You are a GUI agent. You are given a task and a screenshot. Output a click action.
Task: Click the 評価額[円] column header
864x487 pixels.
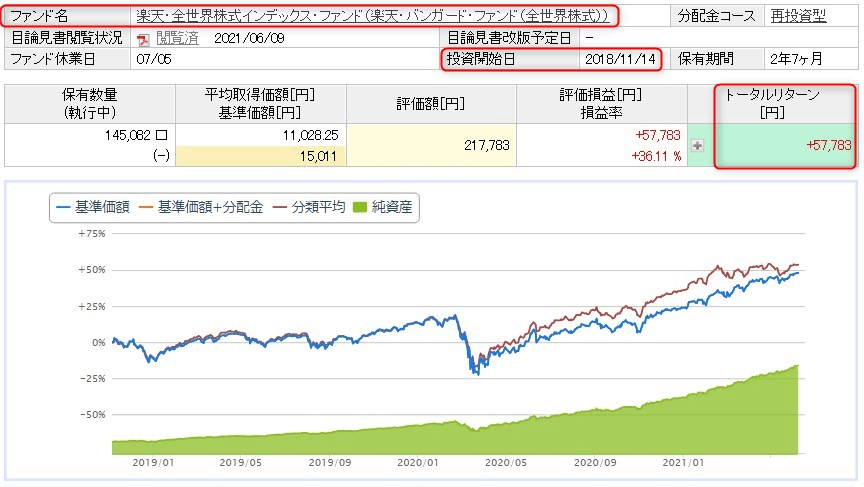coord(431,104)
